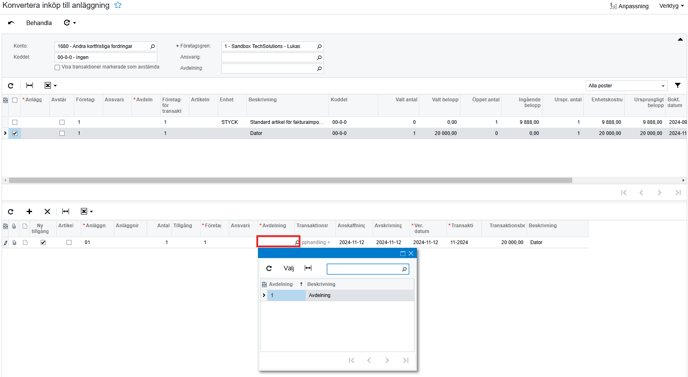The image size is (688, 377).
Task: Toggle Visa transaktioner markerade som avstämda
Action: click(57, 67)
